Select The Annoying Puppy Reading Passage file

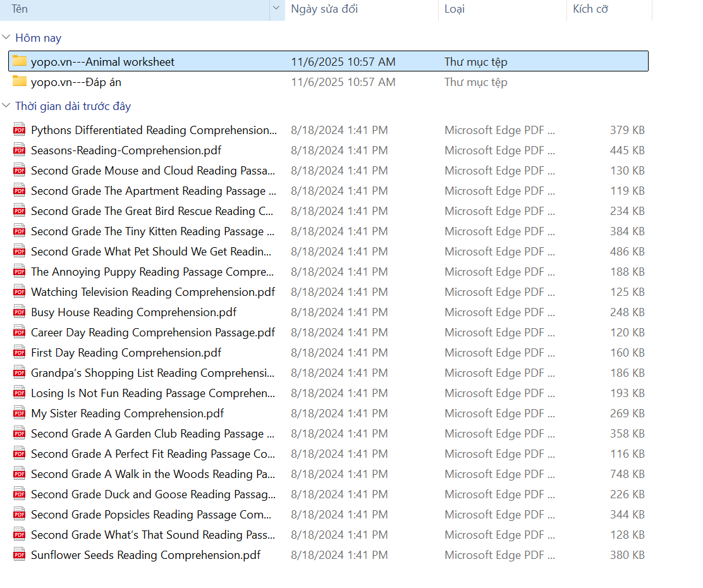coord(153,272)
